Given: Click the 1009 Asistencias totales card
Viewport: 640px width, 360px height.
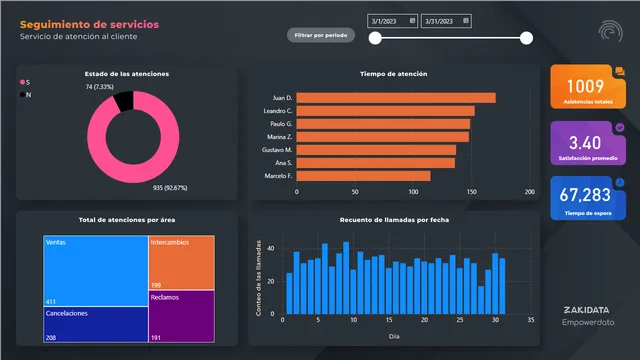Looking at the screenshot, I should click(588, 87).
